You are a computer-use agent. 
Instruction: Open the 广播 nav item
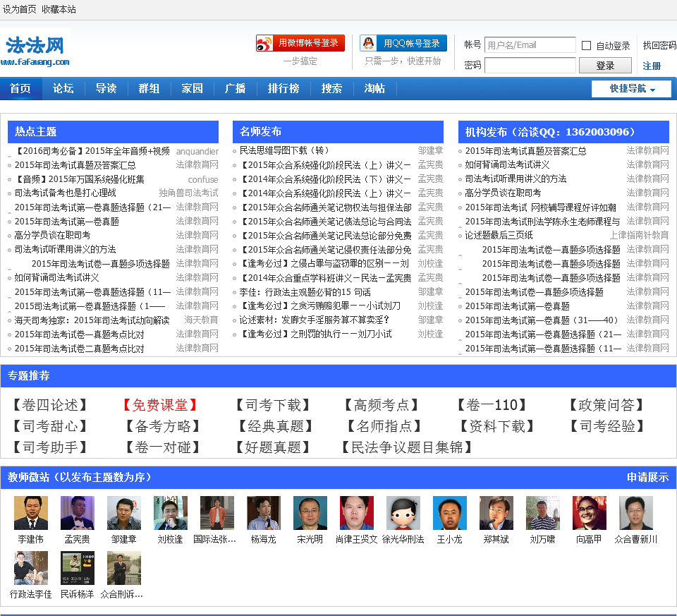pos(235,89)
